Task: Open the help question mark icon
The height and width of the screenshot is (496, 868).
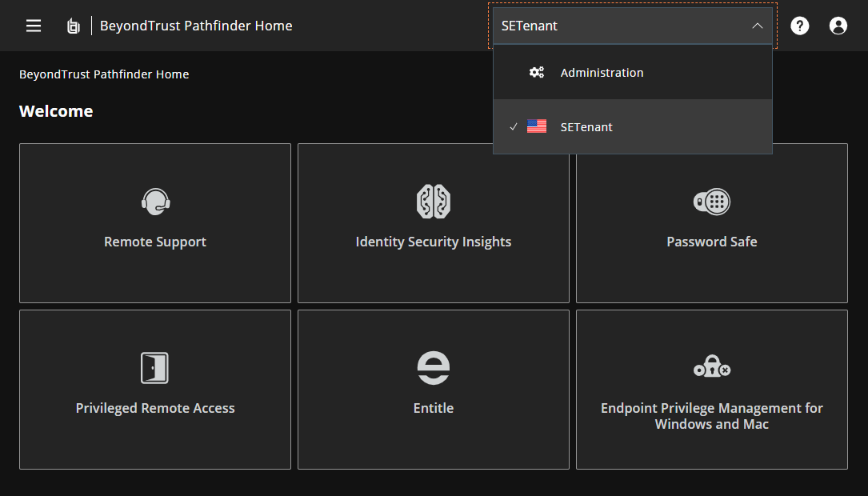Action: tap(799, 26)
